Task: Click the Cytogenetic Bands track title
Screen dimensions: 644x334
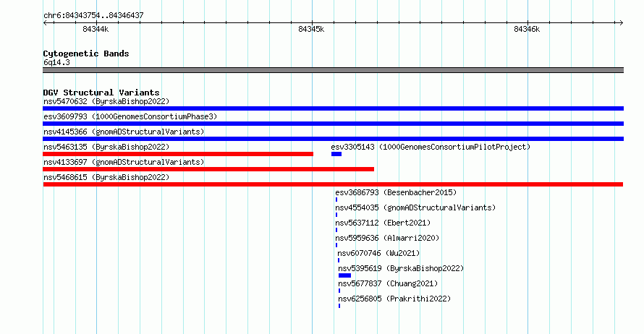Action: (86, 53)
